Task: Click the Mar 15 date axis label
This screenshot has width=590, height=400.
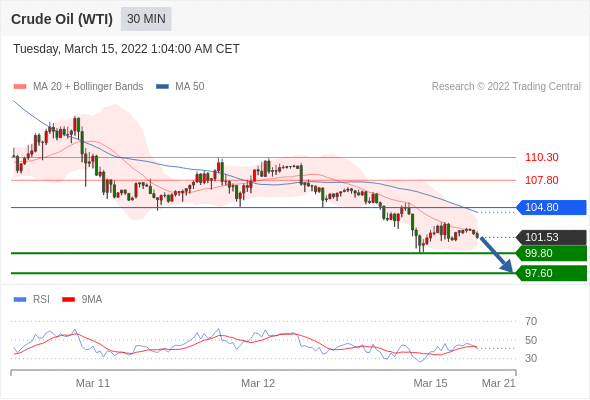Action: pyautogui.click(x=430, y=383)
